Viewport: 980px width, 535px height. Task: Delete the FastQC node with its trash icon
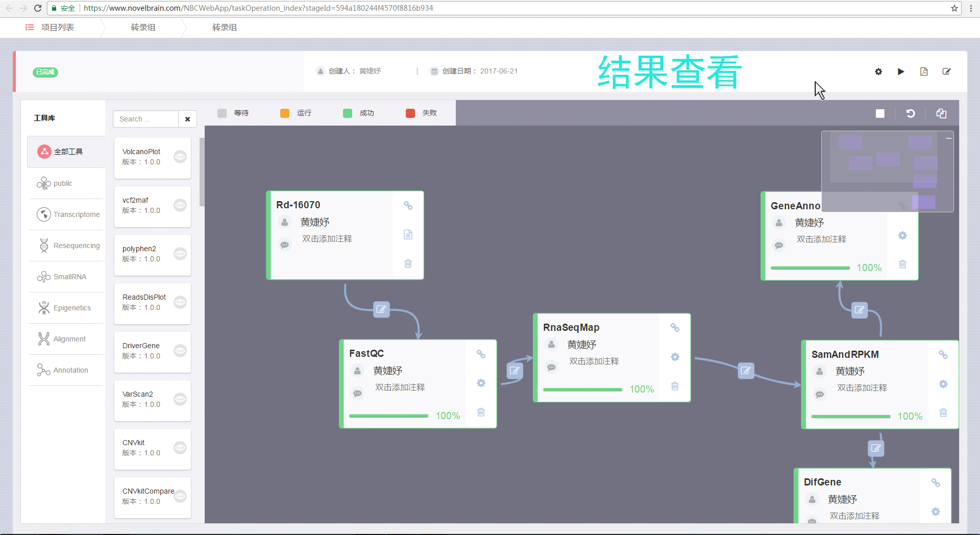coord(481,412)
